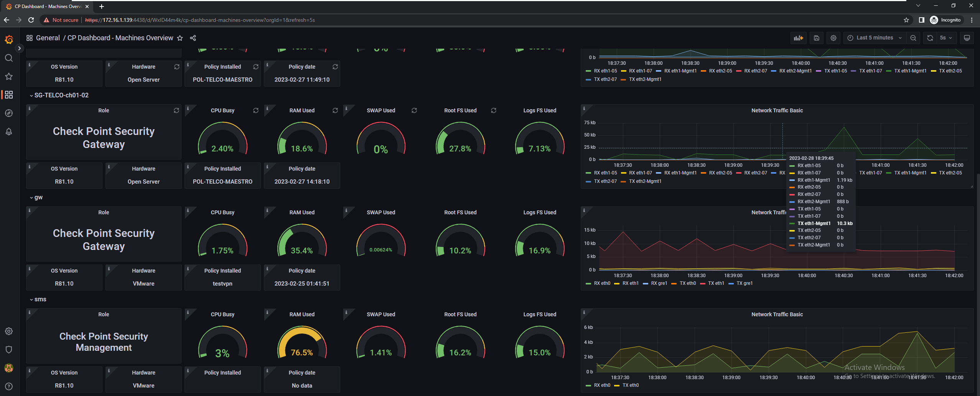The image size is (980, 396).
Task: Open the 5s refresh interval dropdown
Action: tap(946, 38)
